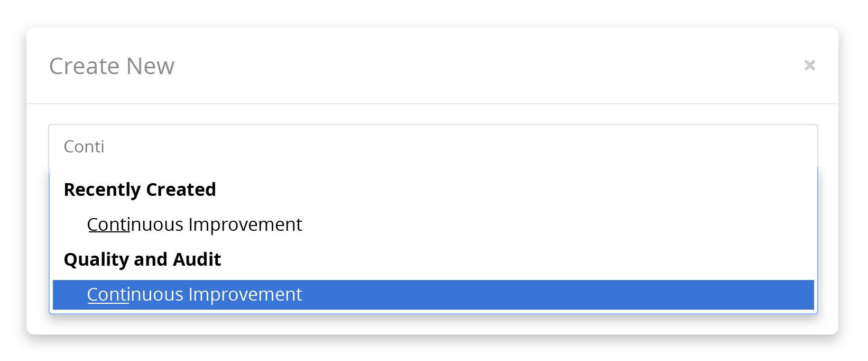Pick the non-highlighted Continuous Improvement suggestion
The width and height of the screenshot is (868, 361).
pos(433,224)
